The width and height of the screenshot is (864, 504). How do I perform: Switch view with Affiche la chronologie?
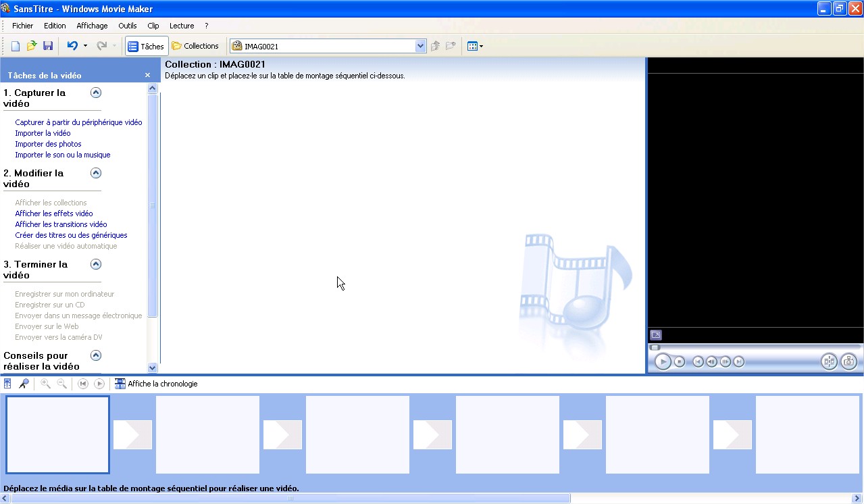pos(156,384)
